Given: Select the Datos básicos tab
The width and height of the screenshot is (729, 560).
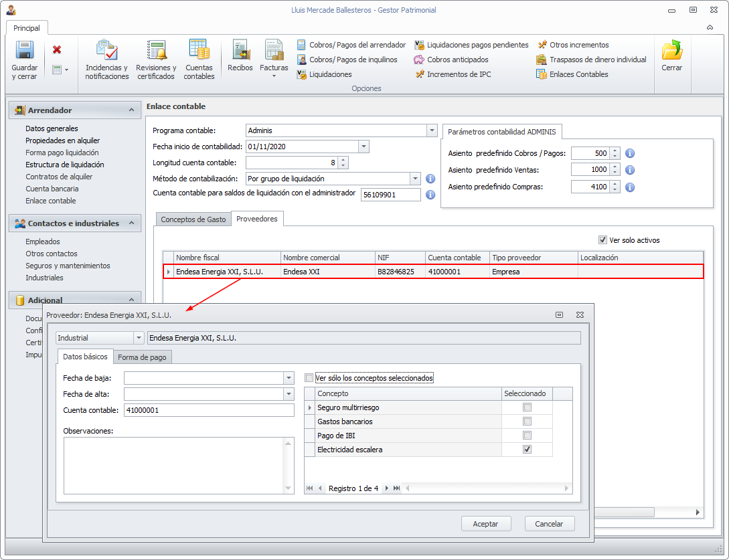Looking at the screenshot, I should tap(85, 357).
